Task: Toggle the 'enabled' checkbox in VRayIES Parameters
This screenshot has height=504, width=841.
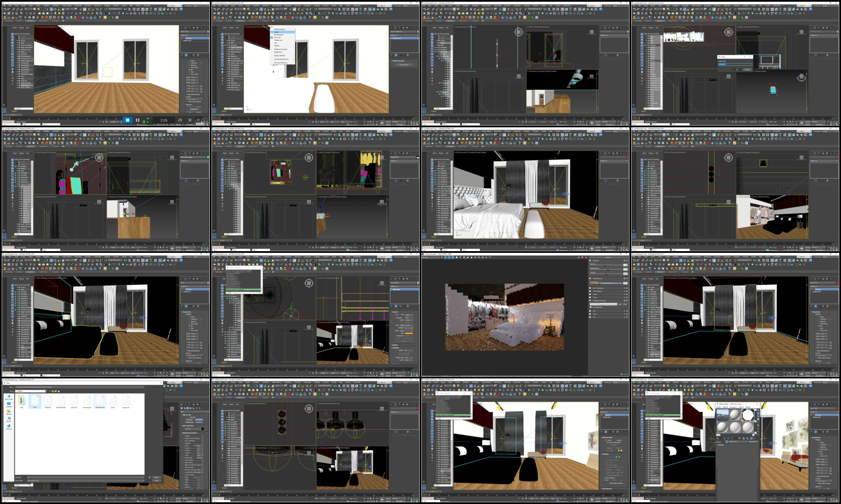Action: (202, 436)
